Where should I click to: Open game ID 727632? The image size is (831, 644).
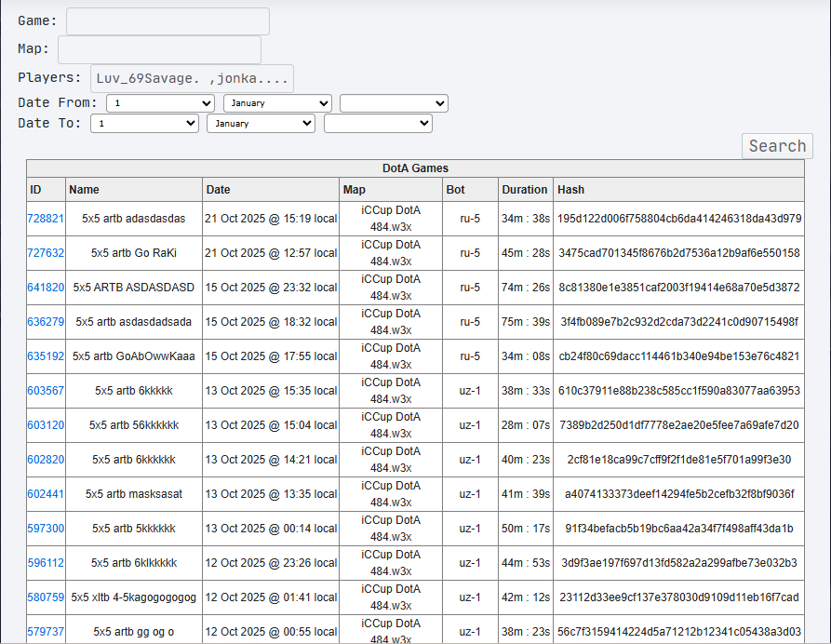46,253
